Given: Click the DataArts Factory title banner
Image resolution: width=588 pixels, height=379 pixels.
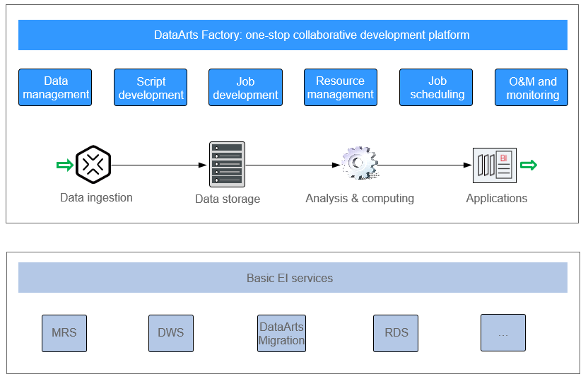Looking at the screenshot, I should (293, 35).
